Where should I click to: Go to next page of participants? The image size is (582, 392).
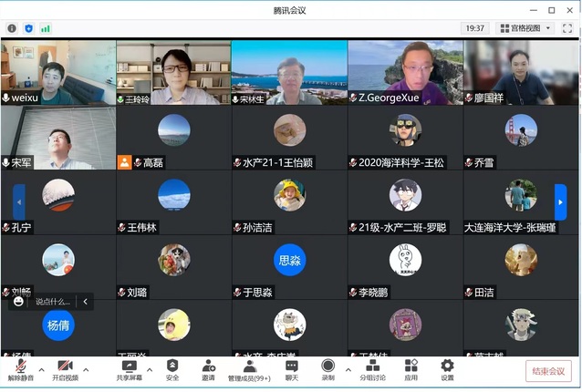coord(560,201)
